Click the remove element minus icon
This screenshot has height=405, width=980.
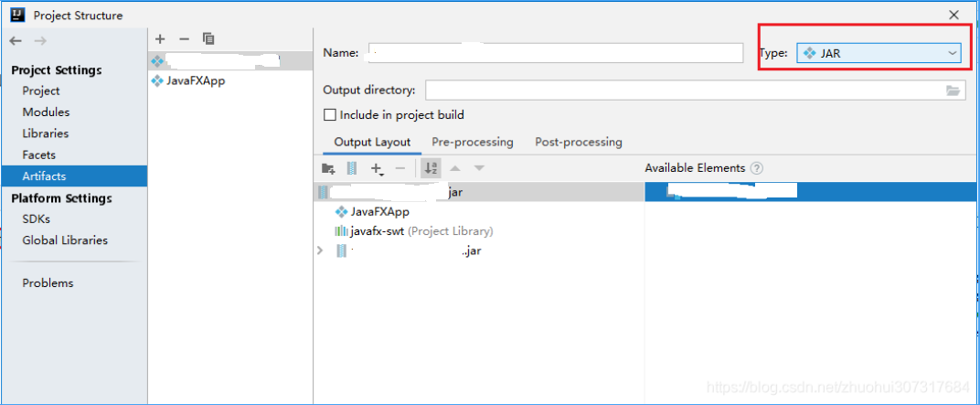(x=400, y=168)
